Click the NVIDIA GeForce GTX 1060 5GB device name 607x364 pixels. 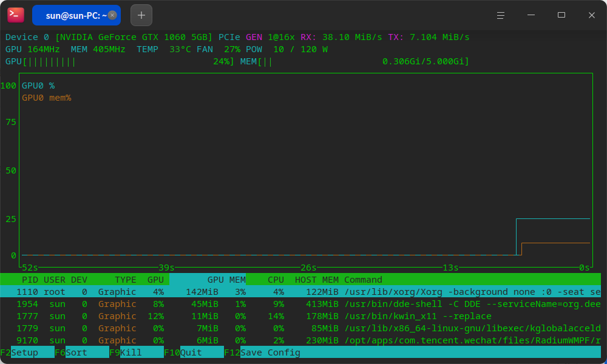point(134,37)
